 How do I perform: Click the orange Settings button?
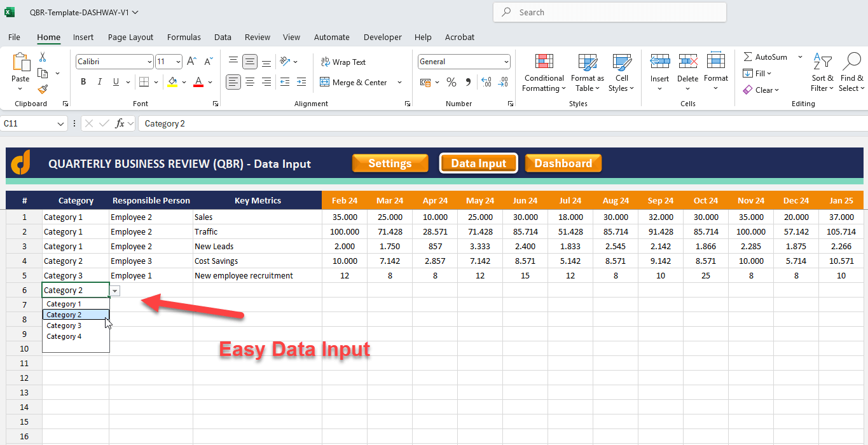[390, 163]
